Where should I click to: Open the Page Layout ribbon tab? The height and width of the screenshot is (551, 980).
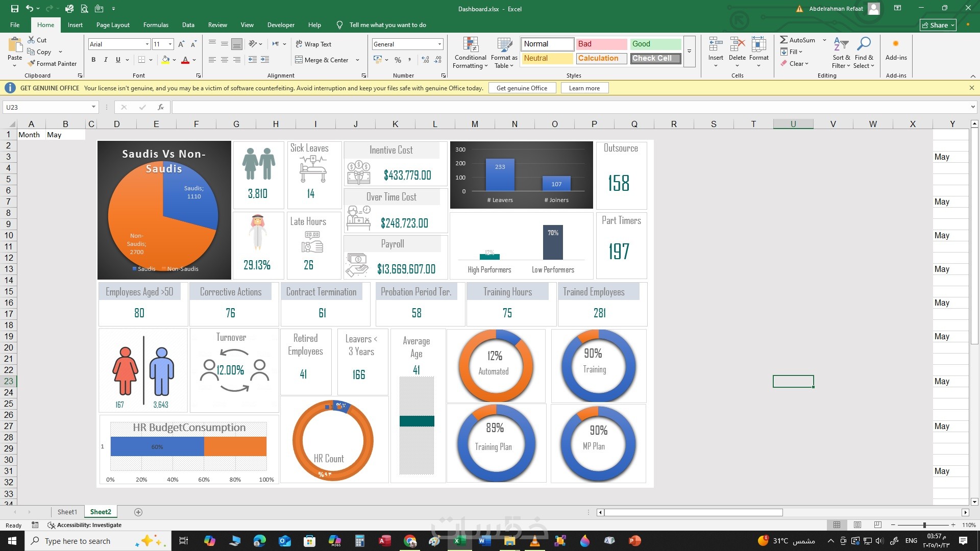coord(113,24)
